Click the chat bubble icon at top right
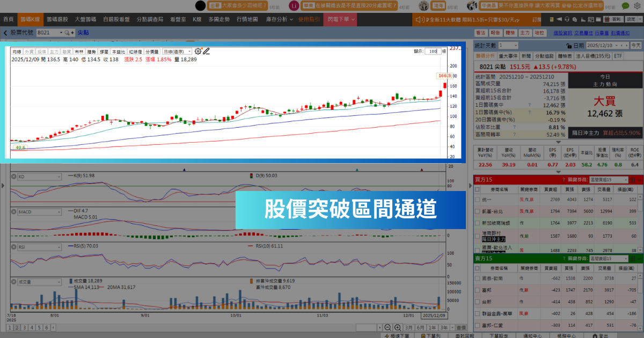Screen dimensions: 644x338 626,6
